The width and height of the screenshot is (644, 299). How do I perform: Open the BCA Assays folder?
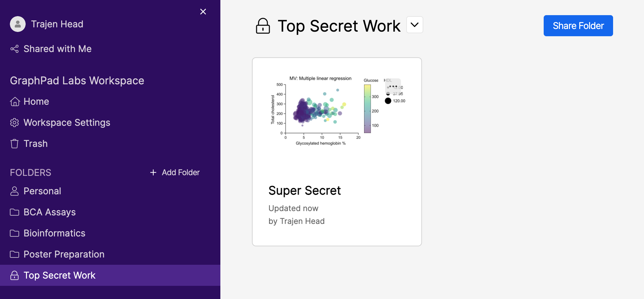50,212
